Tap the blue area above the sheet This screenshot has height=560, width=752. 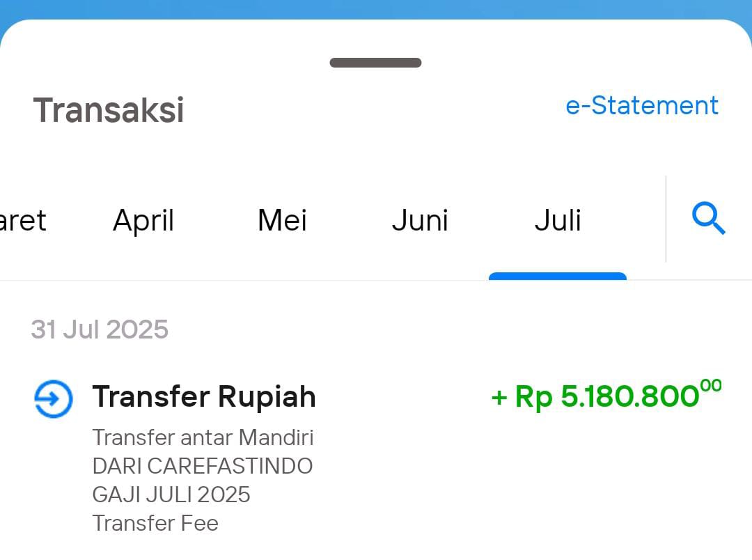click(376, 8)
